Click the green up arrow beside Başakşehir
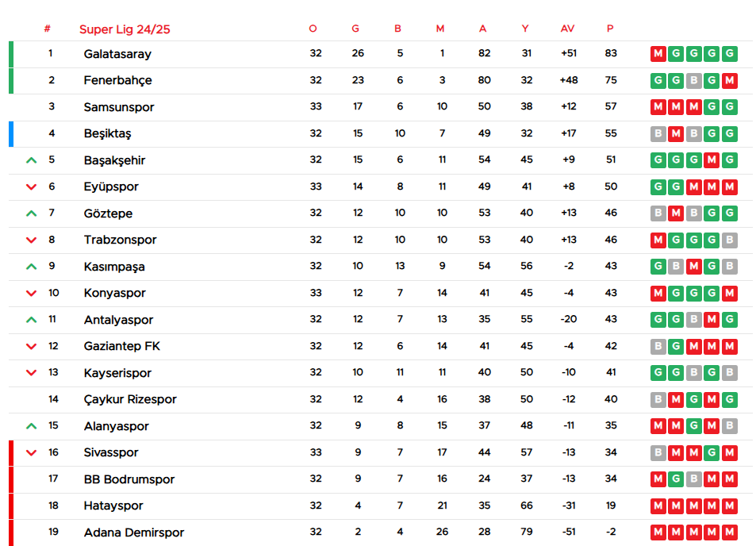Screen dimensions: 756x546 point(31,160)
